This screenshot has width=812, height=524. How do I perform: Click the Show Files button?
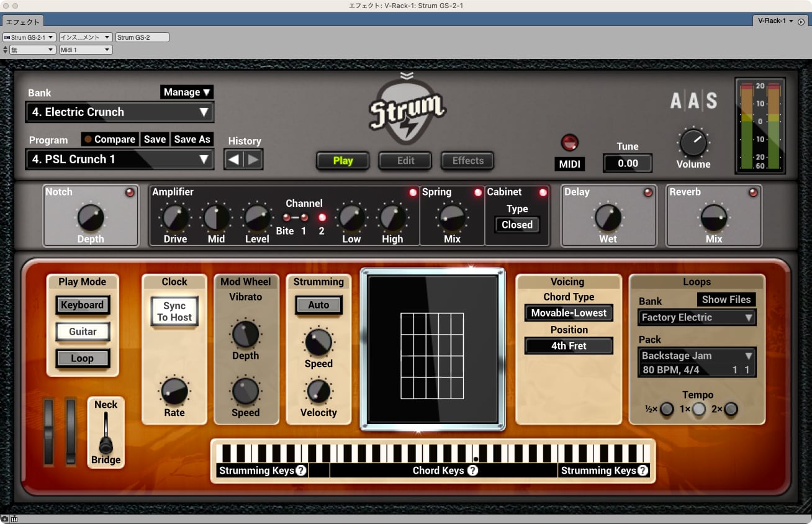pyautogui.click(x=726, y=299)
